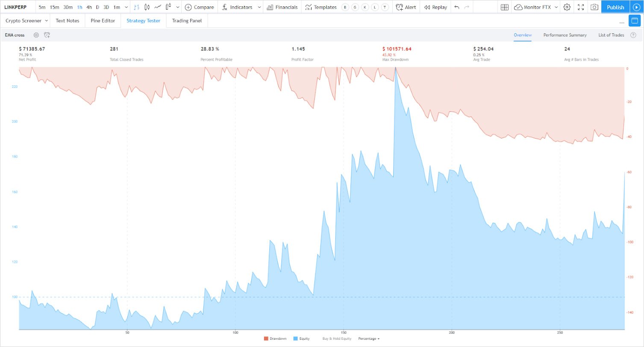Toggle fullscreen mode
Viewport: 644px width, 347px height.
coord(581,7)
